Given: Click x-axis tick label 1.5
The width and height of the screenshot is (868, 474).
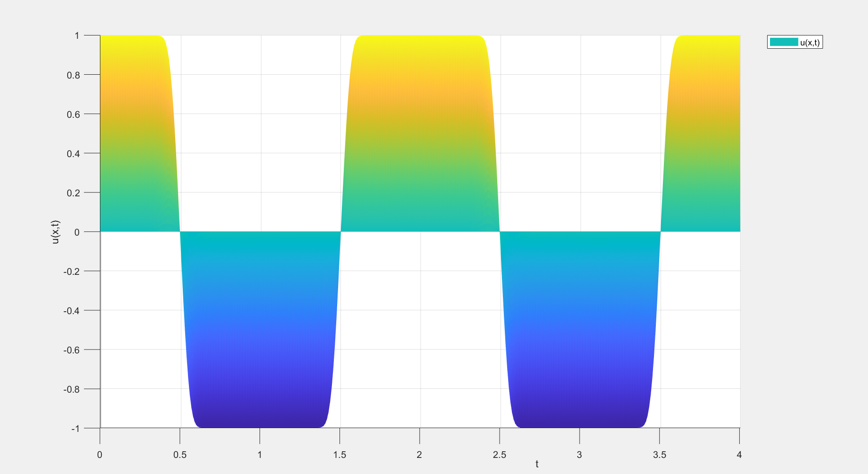Looking at the screenshot, I should pyautogui.click(x=340, y=455).
